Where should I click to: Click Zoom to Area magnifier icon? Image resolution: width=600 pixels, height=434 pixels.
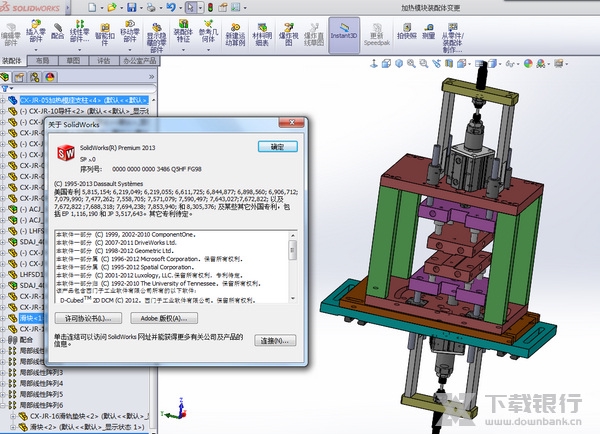point(424,64)
